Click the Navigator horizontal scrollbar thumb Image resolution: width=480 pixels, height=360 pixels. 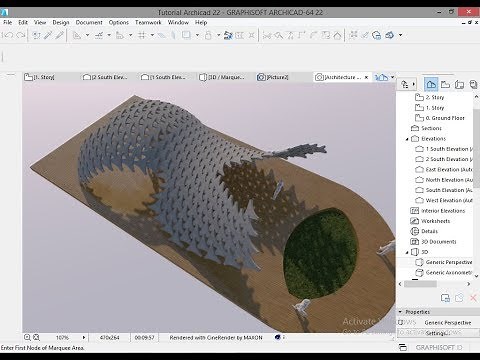tap(420, 284)
